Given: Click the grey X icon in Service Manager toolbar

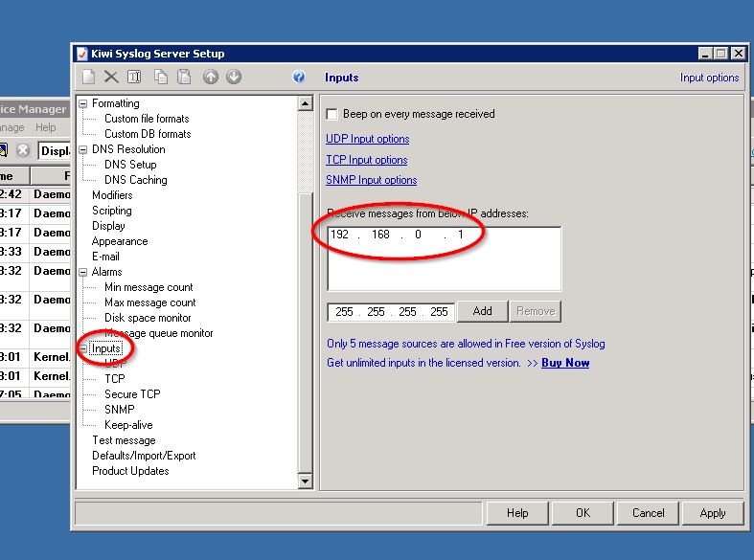Looking at the screenshot, I should click(x=23, y=151).
